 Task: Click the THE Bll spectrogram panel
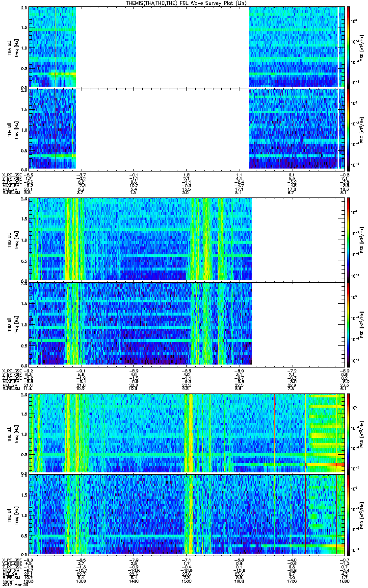[186, 514]
